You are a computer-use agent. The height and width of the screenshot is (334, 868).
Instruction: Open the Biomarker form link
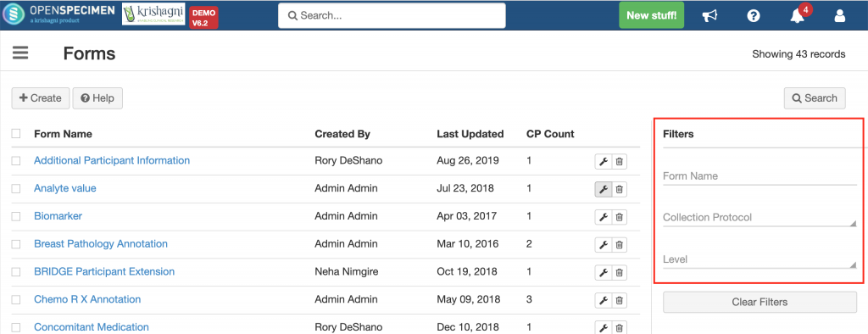58,216
